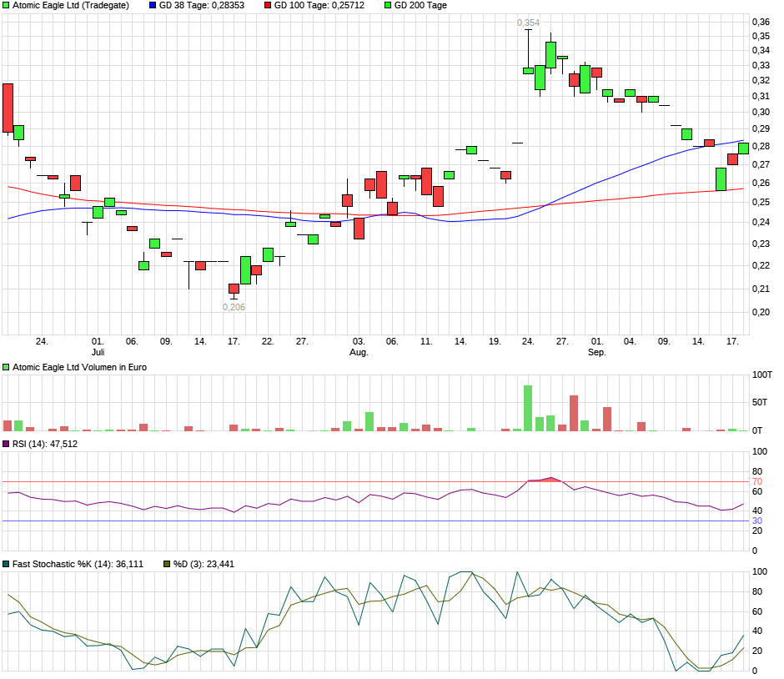Click the blue GD 38 Tage legend swatch
784x679 pixels.
[153, 6]
